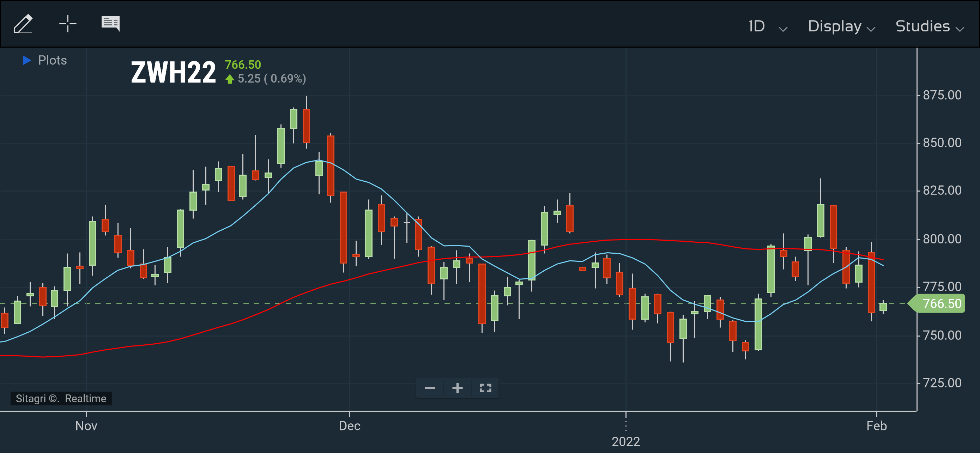Viewport: 980px width, 453px height.
Task: Click the 725.00 price axis label
Action: click(x=942, y=383)
